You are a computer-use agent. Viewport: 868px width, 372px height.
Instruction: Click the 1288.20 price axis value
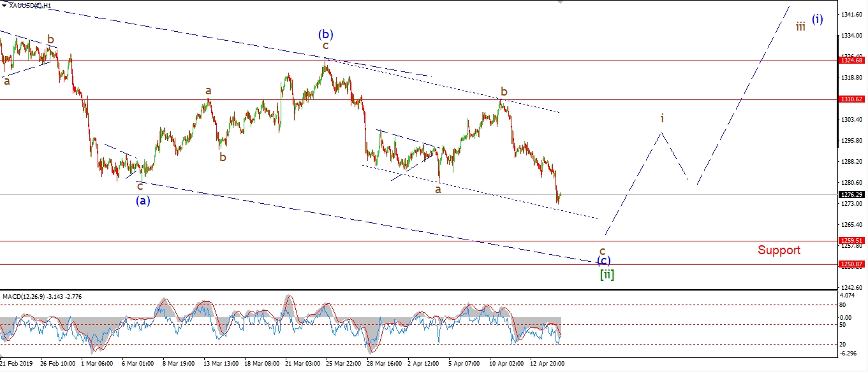click(852, 162)
